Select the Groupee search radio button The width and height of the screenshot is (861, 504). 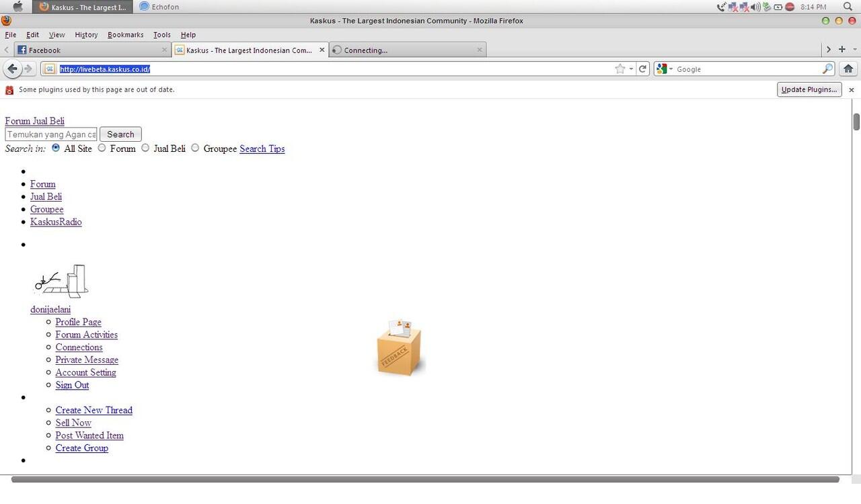click(195, 148)
